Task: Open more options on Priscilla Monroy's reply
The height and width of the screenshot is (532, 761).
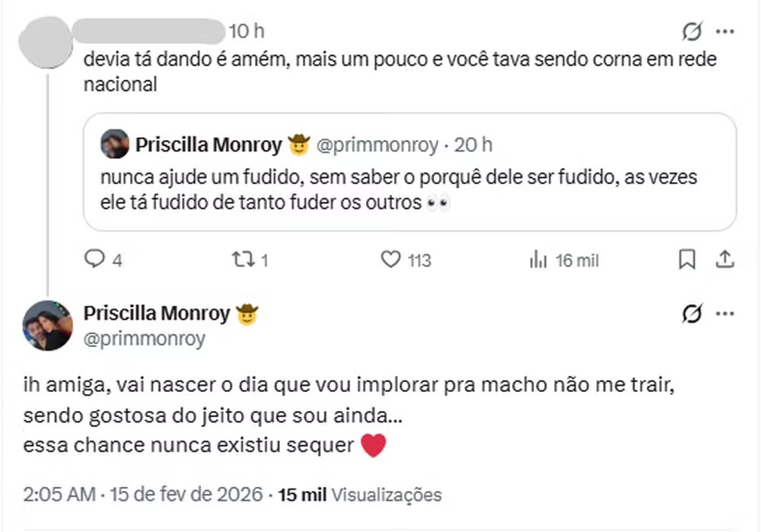Action: coord(725,314)
